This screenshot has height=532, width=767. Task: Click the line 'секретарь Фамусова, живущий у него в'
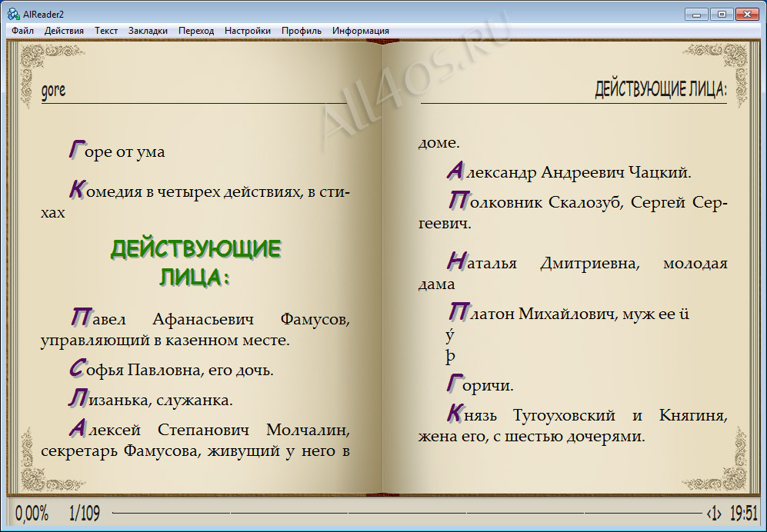[x=195, y=451]
